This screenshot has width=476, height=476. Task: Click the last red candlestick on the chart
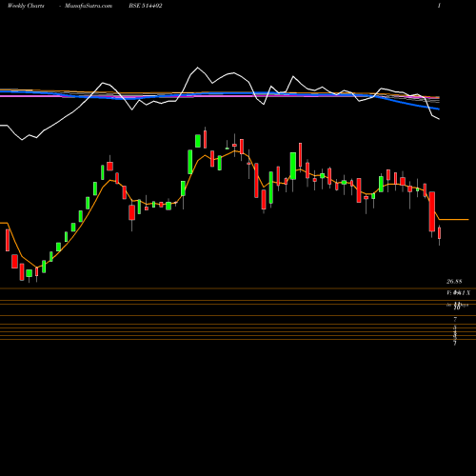[x=439, y=233]
